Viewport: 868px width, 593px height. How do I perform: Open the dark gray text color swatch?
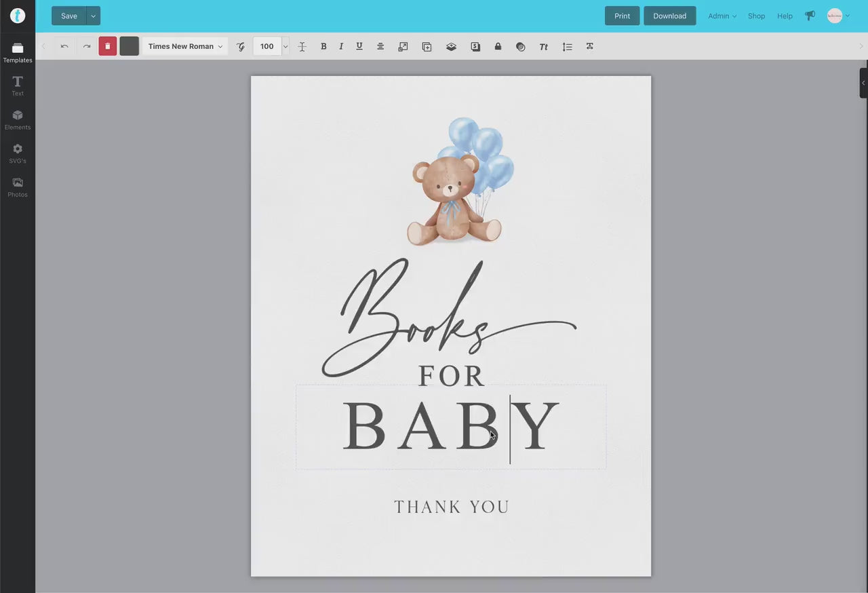[129, 46]
